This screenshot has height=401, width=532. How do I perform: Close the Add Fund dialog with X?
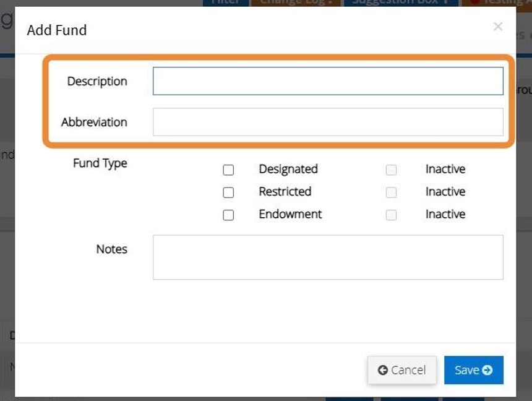click(498, 27)
